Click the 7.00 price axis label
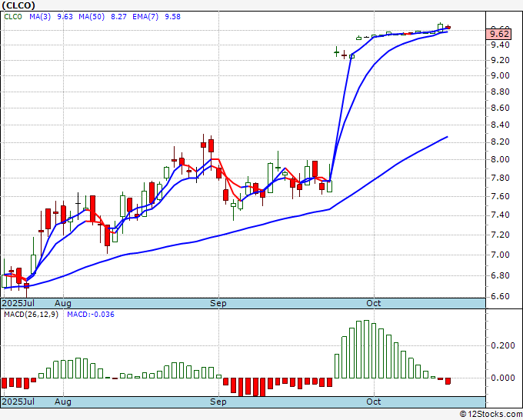 click(500, 255)
